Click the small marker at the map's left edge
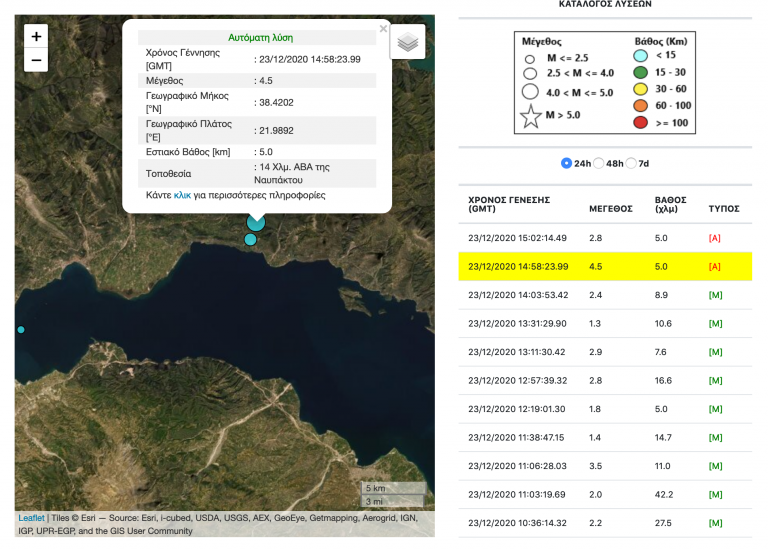Viewport: 768px width, 551px height. pos(21,330)
